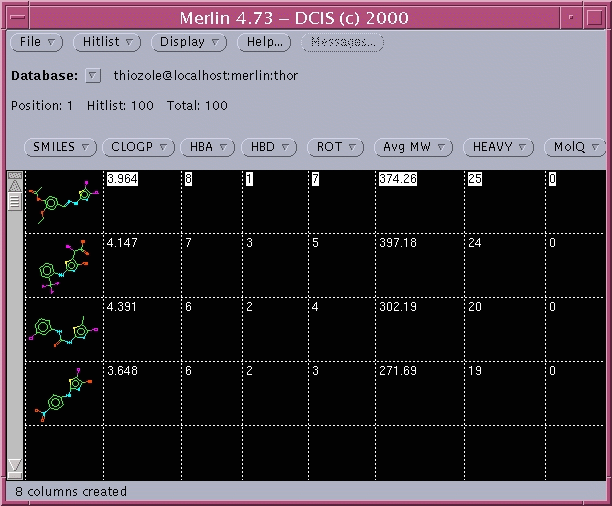Click the 'Position: 1' label

point(42,105)
